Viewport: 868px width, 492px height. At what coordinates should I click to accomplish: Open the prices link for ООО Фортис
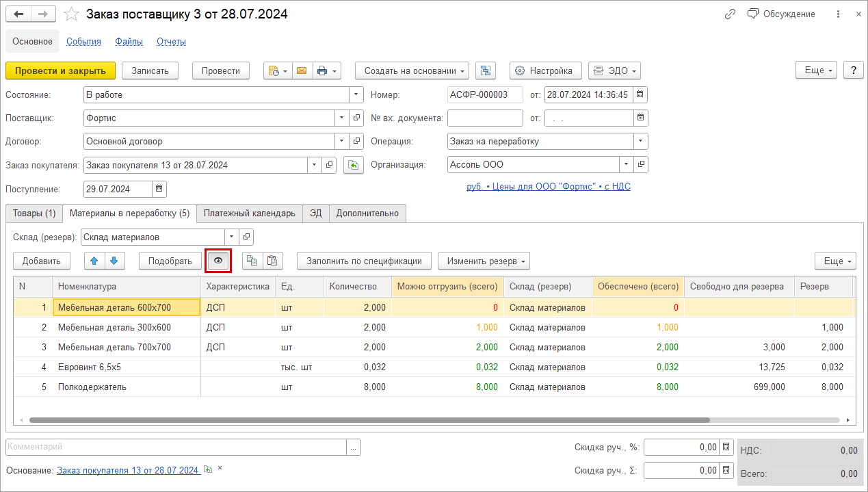[x=548, y=186]
